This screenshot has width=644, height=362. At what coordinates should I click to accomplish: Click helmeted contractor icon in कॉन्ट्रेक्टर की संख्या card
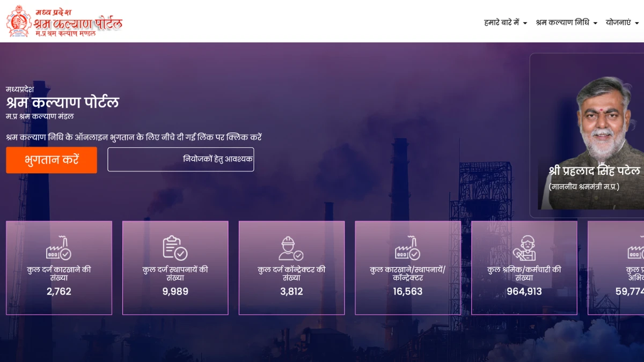tap(291, 248)
